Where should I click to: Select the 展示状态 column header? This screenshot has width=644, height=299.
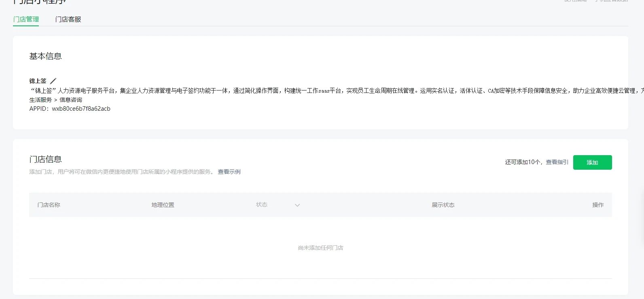(x=443, y=205)
